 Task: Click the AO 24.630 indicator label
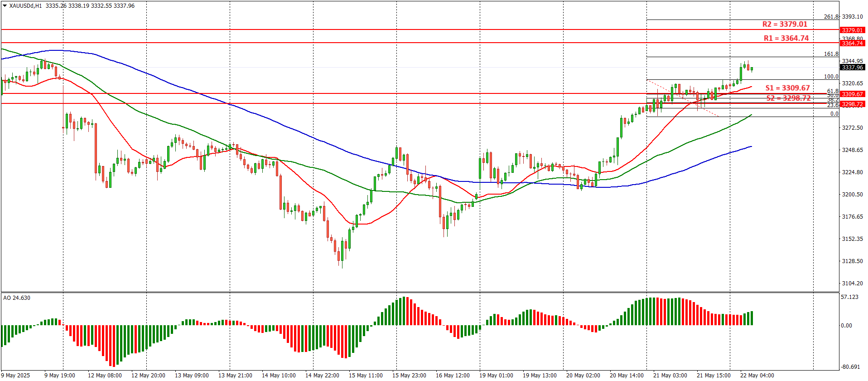coord(17,298)
